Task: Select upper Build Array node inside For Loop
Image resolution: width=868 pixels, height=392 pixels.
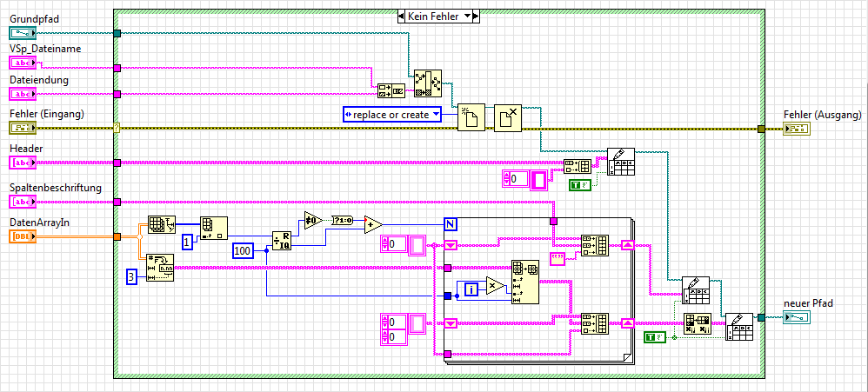Action: tap(595, 245)
